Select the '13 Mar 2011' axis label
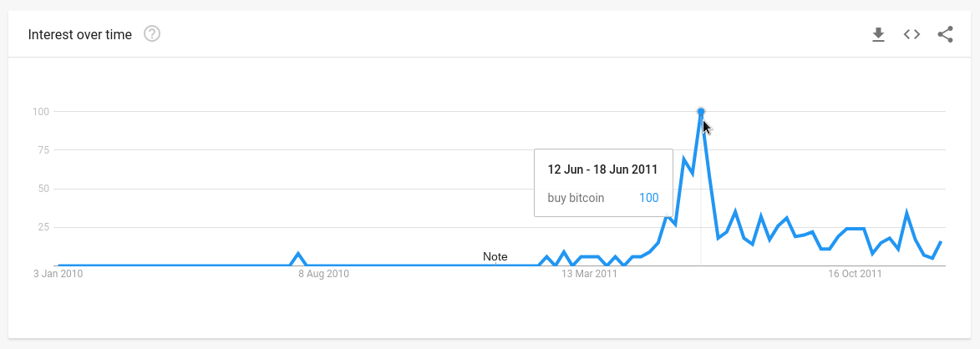Screen dimensions: 980x349 click(x=589, y=274)
